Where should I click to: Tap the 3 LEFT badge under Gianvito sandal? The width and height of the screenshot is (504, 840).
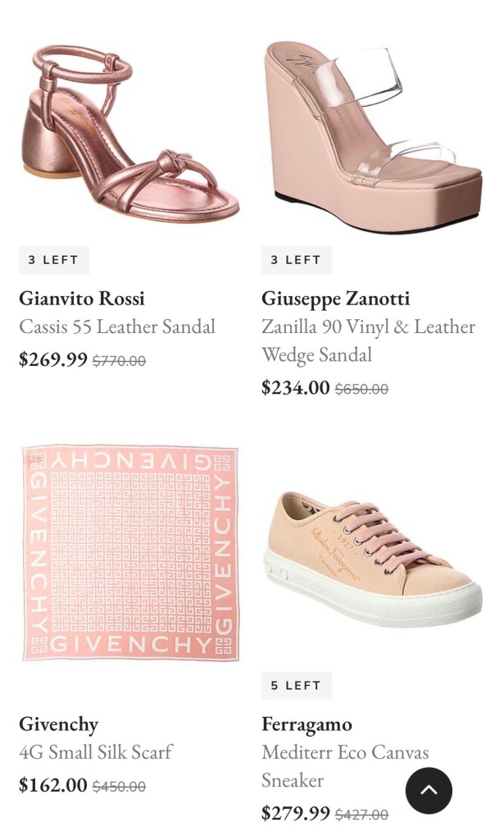click(x=53, y=260)
